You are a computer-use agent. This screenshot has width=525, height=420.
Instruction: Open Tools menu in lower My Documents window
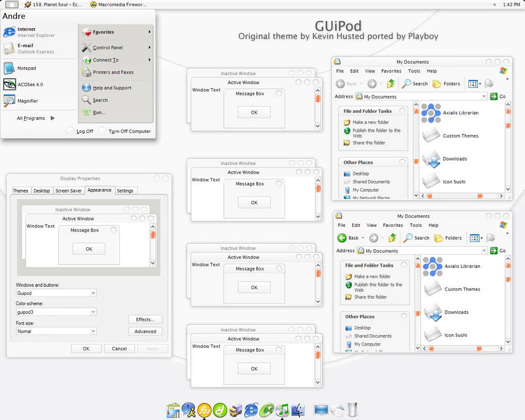(415, 225)
